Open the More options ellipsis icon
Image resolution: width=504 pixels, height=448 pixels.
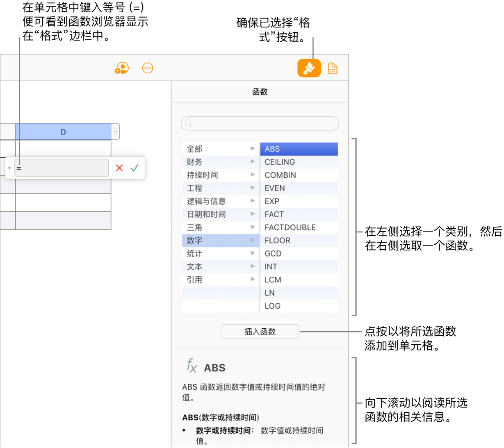tap(147, 68)
